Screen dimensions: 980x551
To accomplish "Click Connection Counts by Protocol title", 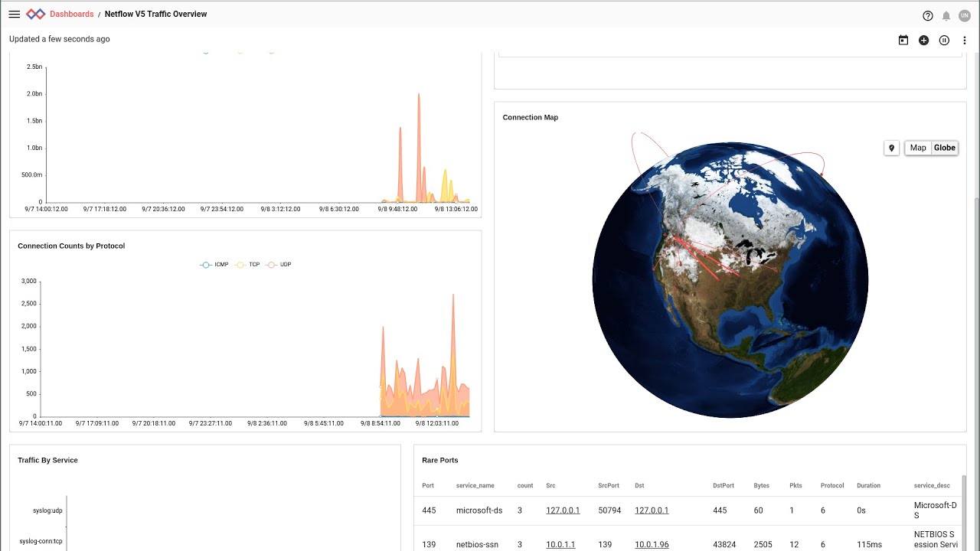I will pyautogui.click(x=71, y=246).
